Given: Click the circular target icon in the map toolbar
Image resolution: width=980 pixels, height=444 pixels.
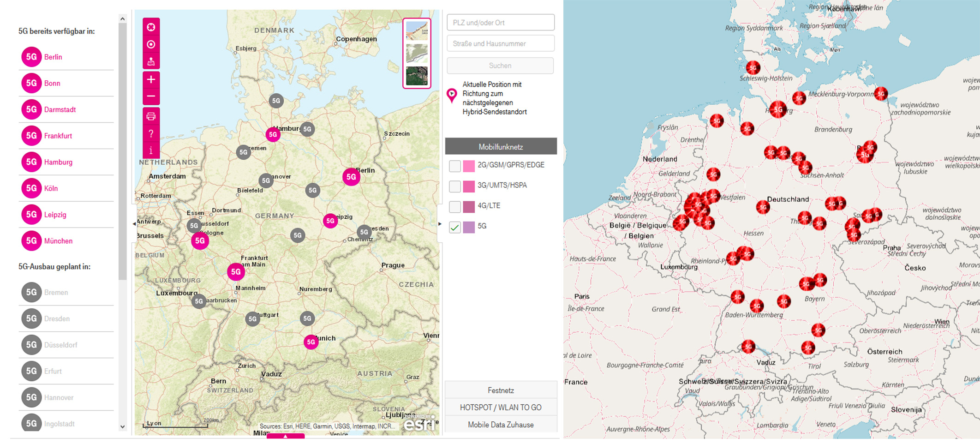Looking at the screenshot, I should tap(151, 44).
